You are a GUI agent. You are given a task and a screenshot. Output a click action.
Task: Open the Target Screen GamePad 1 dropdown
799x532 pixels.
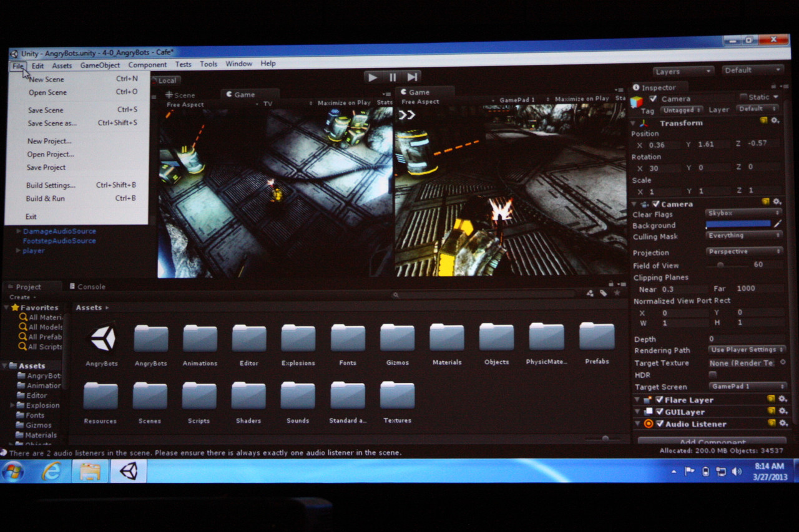click(747, 387)
